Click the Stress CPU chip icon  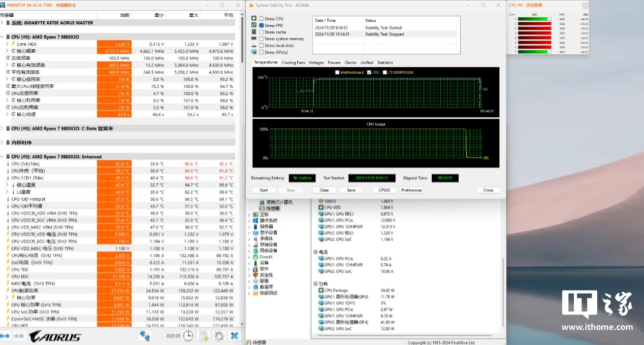[x=254, y=18]
